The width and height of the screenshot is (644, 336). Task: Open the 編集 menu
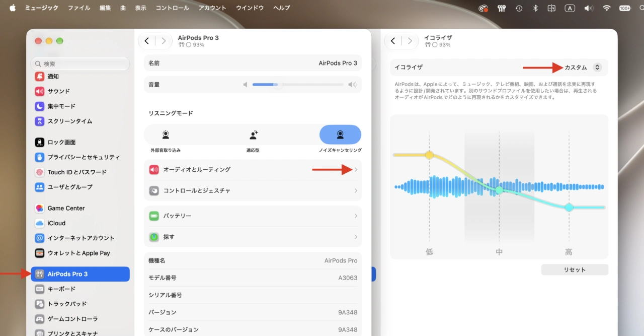(x=105, y=8)
